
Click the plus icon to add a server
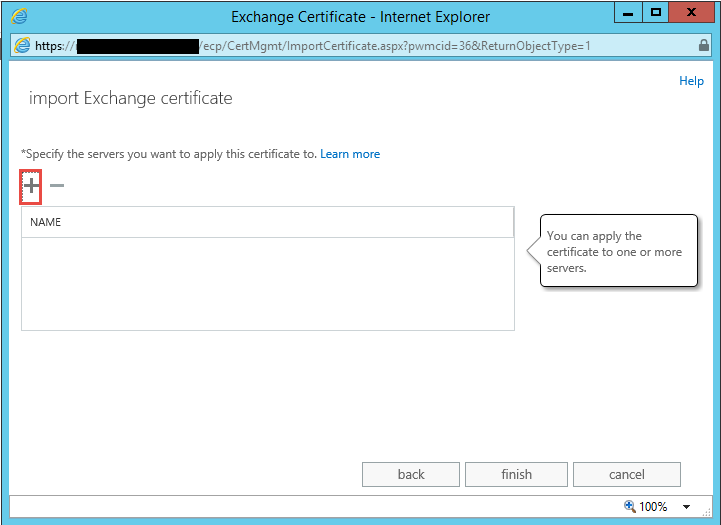point(31,186)
